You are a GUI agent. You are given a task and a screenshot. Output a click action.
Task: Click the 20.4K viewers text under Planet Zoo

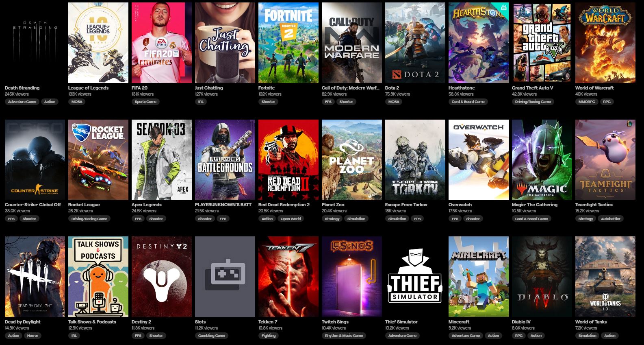334,211
